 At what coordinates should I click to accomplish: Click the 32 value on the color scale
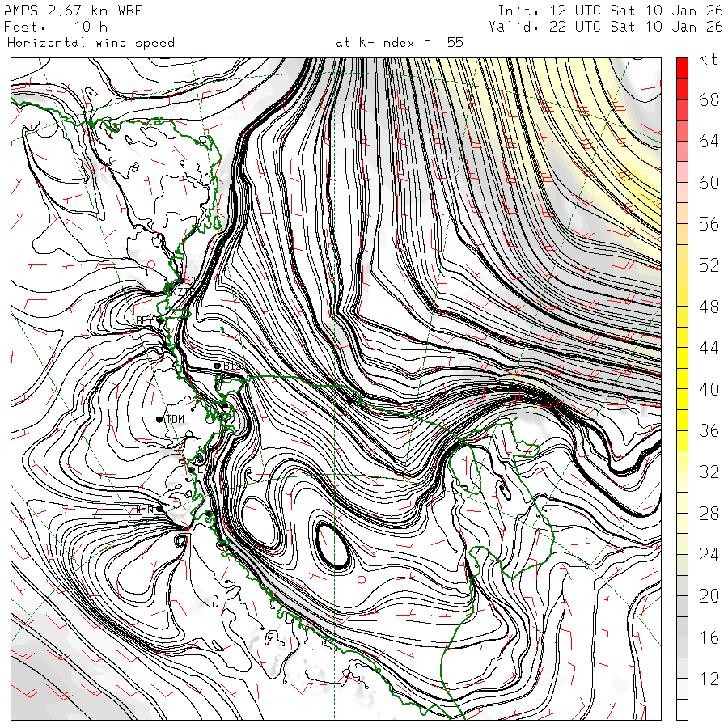coord(709,472)
